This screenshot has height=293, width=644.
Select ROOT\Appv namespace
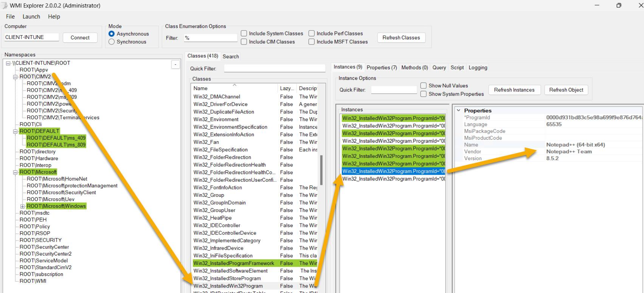[x=33, y=70]
